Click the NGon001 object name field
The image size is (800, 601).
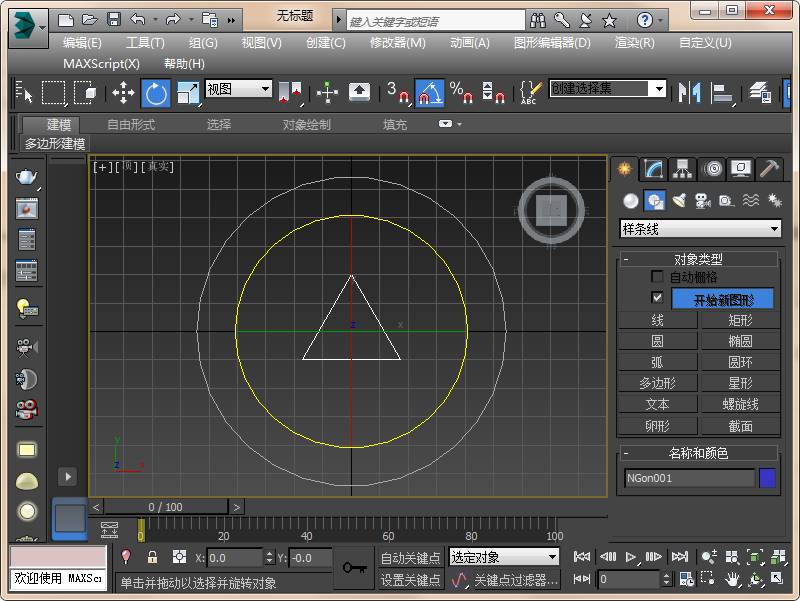click(689, 478)
